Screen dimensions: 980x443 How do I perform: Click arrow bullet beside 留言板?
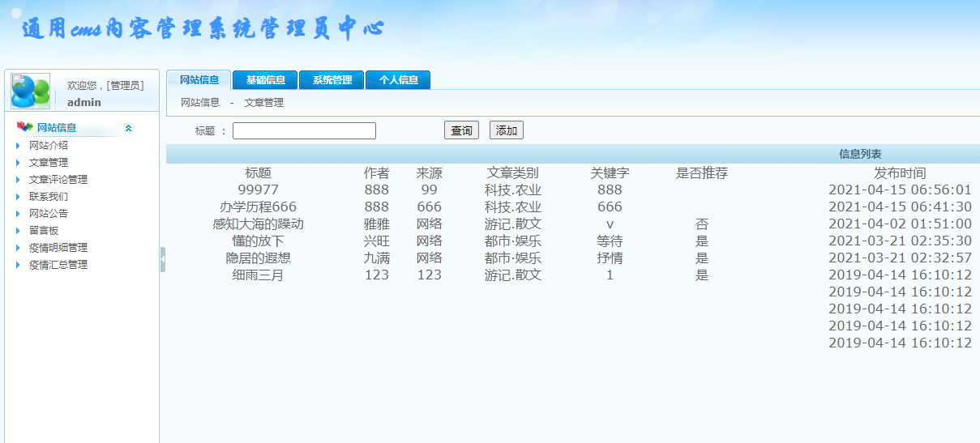(x=18, y=231)
